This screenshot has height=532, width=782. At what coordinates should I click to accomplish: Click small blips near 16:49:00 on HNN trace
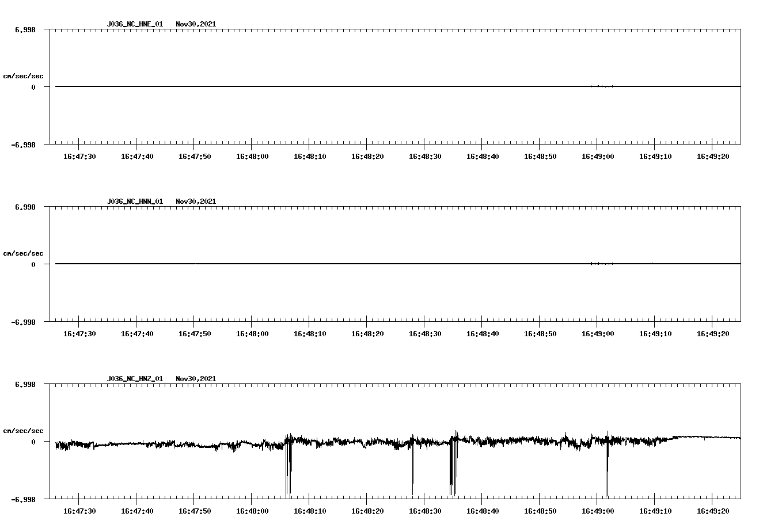(x=601, y=264)
